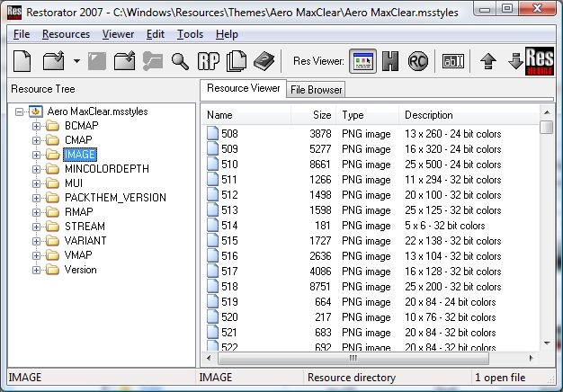Viewport: 563px width, 392px height.
Task: Expand the CMAP folder node
Action: point(36,140)
